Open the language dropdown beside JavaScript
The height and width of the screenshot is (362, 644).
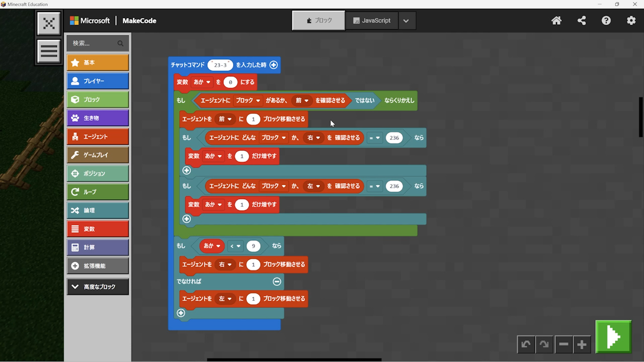[406, 21]
